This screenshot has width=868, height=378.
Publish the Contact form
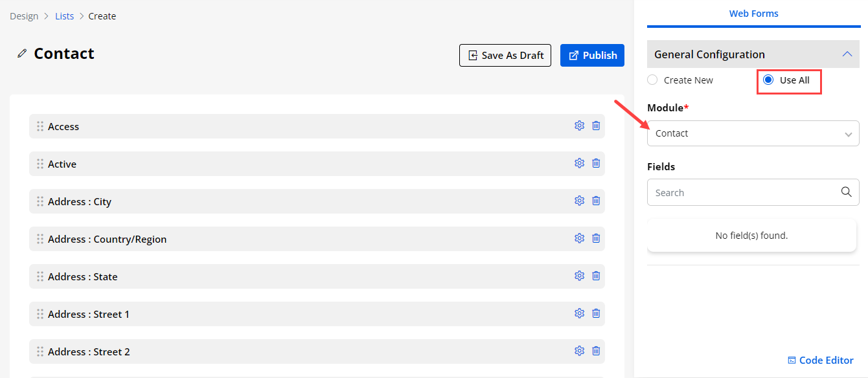tap(592, 56)
